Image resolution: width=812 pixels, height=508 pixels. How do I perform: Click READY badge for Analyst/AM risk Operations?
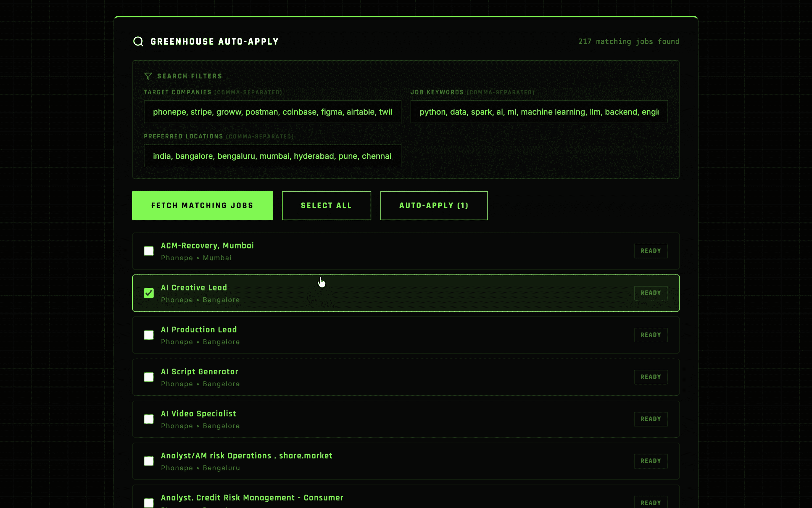click(x=651, y=461)
